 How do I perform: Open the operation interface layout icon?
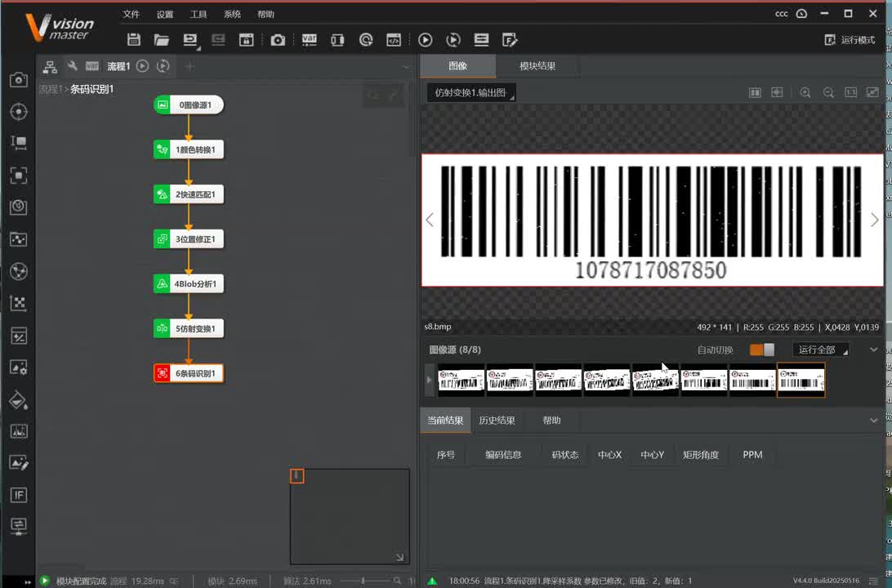click(x=481, y=39)
